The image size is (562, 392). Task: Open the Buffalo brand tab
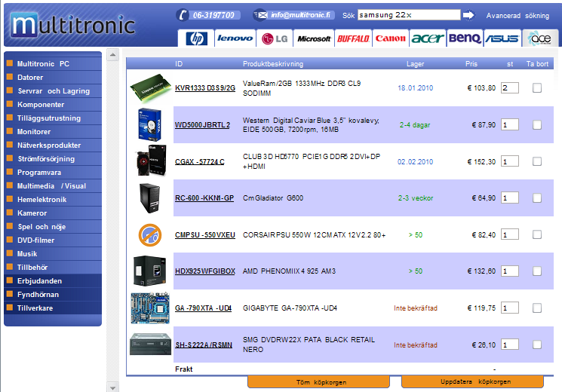353,38
